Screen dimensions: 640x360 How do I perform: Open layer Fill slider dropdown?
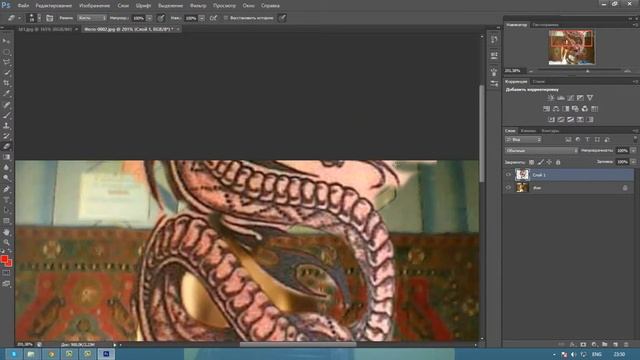point(633,162)
